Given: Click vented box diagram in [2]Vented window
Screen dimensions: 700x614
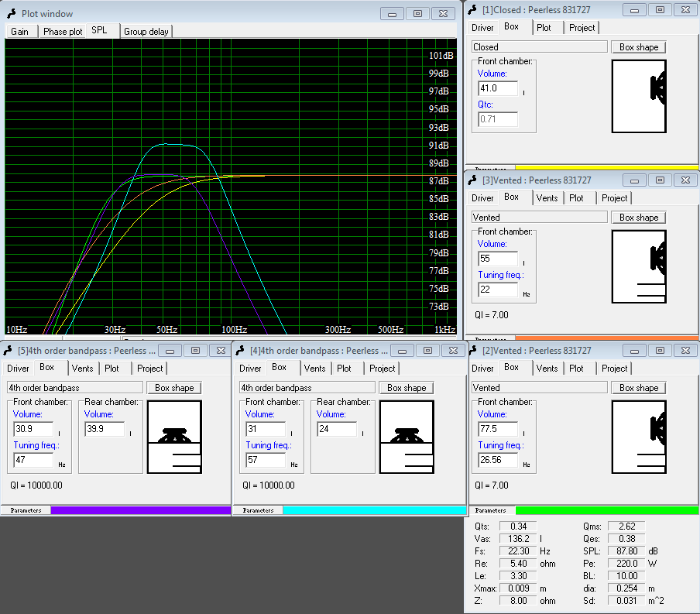Looking at the screenshot, I should (639, 437).
